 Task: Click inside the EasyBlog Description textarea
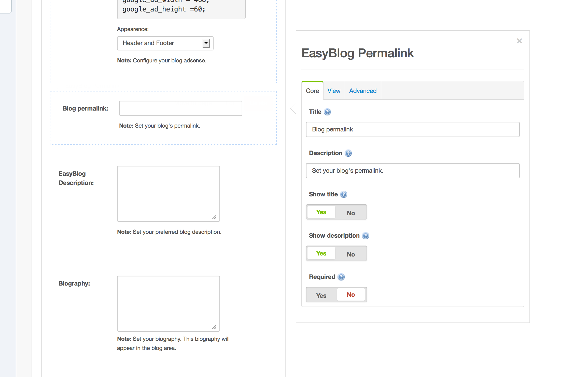coord(168,194)
